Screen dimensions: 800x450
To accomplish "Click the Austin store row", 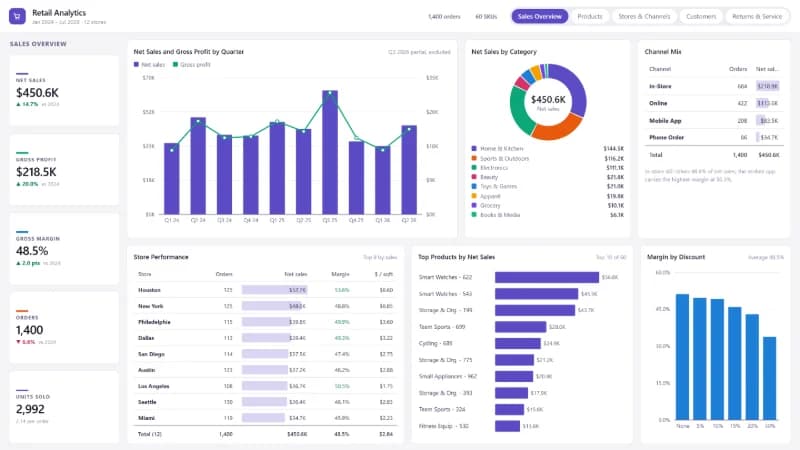I will (265, 370).
